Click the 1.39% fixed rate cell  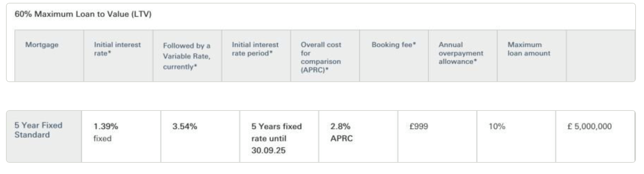121,136
